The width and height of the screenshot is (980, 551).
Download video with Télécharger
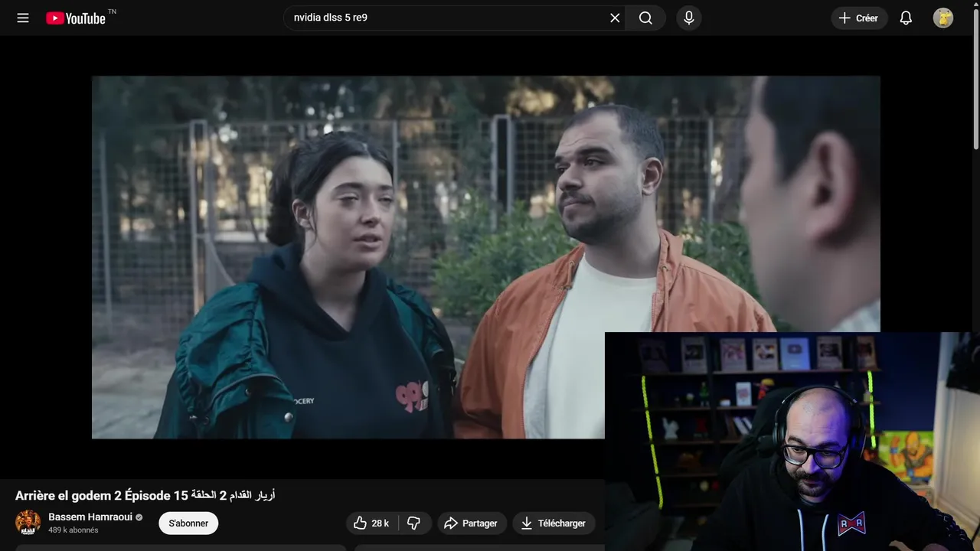tap(554, 523)
